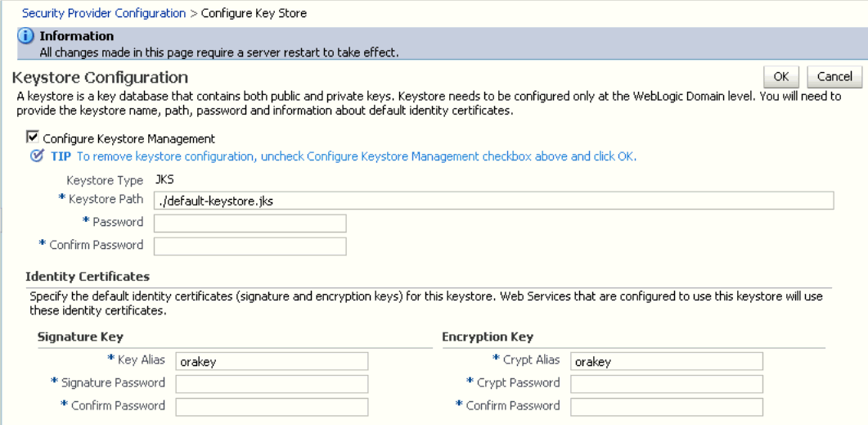
Task: Open Security Provider Configuration breadcrumb link
Action: tap(104, 13)
